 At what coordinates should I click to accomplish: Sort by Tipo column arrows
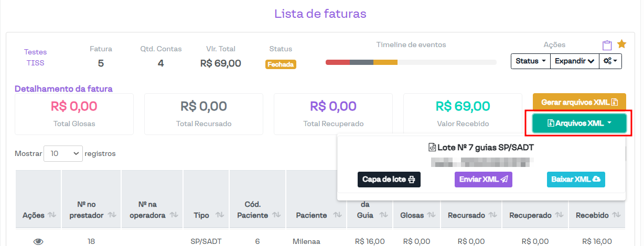coord(220,215)
